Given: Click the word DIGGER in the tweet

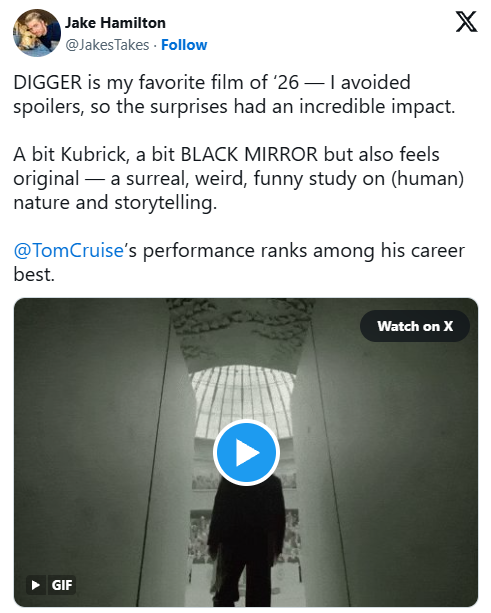Looking at the screenshot, I should (48, 82).
